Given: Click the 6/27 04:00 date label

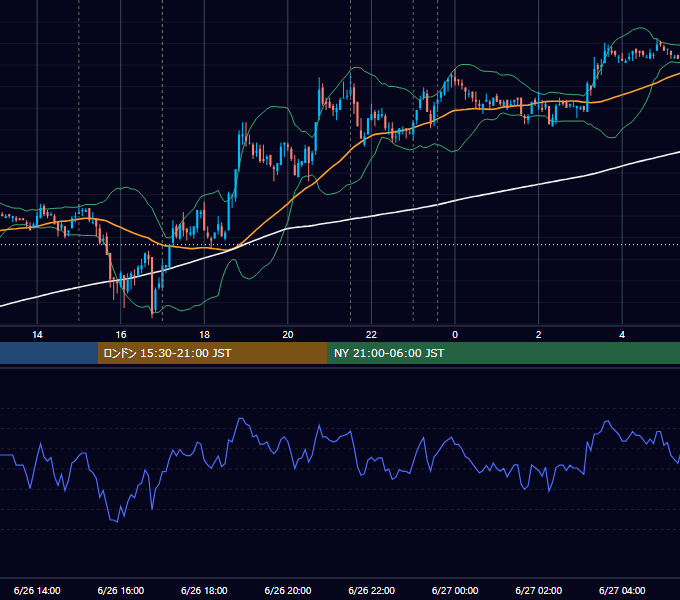Looking at the screenshot, I should pos(622,590).
